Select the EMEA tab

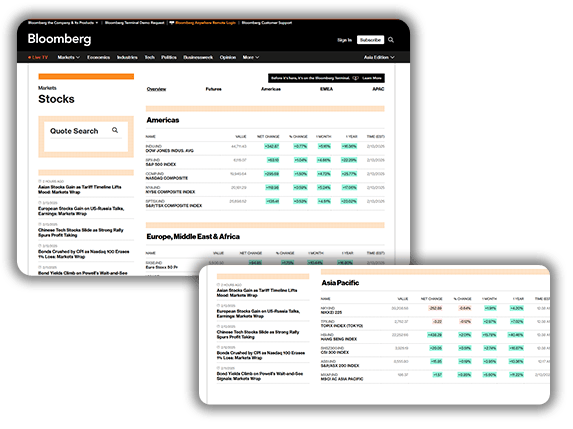(x=326, y=89)
